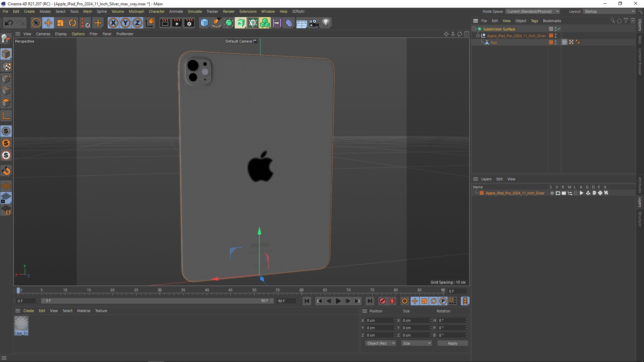Switch to Texture mode icon
The width and height of the screenshot is (644, 362).
(x=6, y=66)
